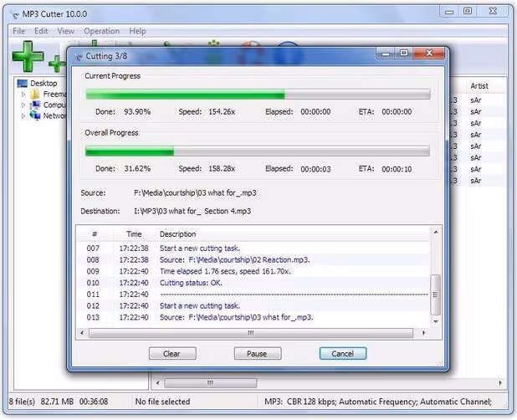Screen dimensions: 517x420
Task: Expand the Computer node arrow
Action: tap(23, 105)
